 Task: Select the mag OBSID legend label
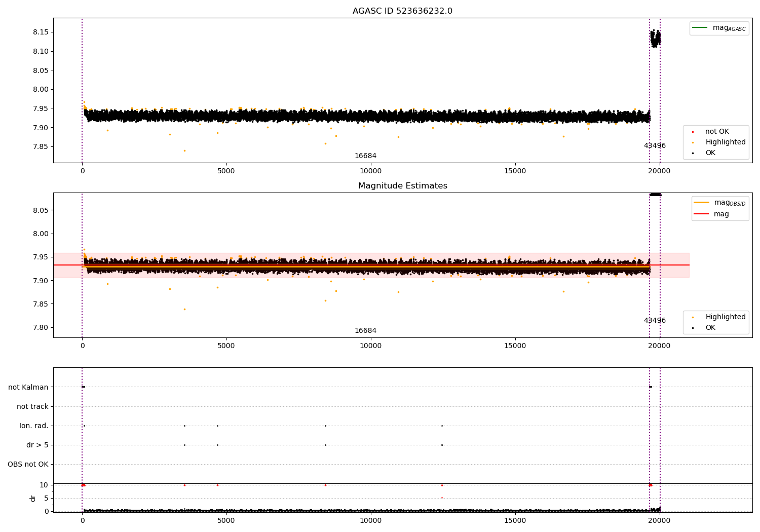(730, 203)
